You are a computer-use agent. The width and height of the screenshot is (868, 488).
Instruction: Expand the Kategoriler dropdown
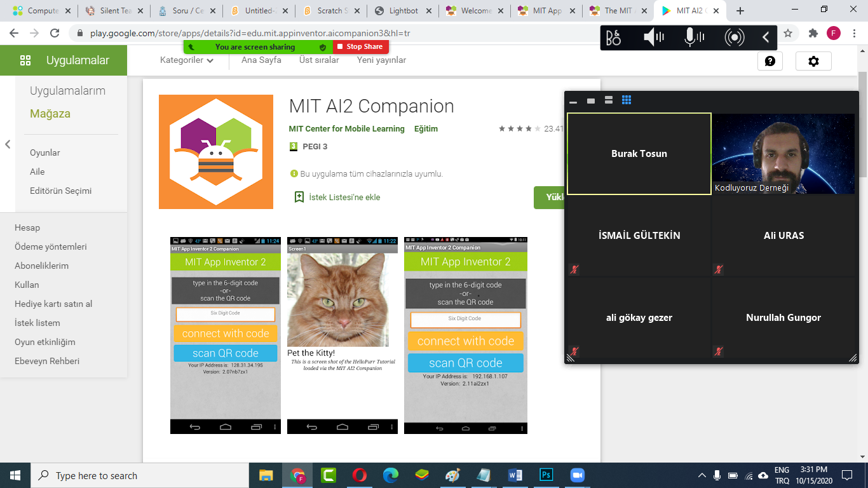pyautogui.click(x=187, y=60)
